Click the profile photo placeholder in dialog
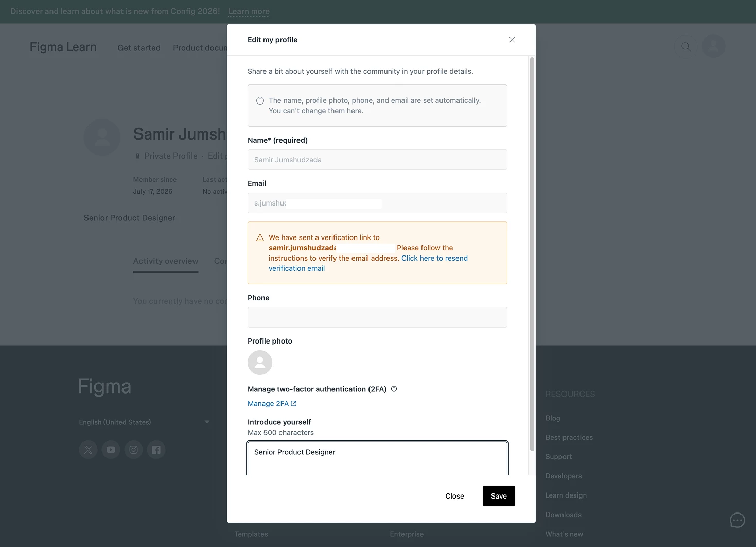 pos(260,363)
